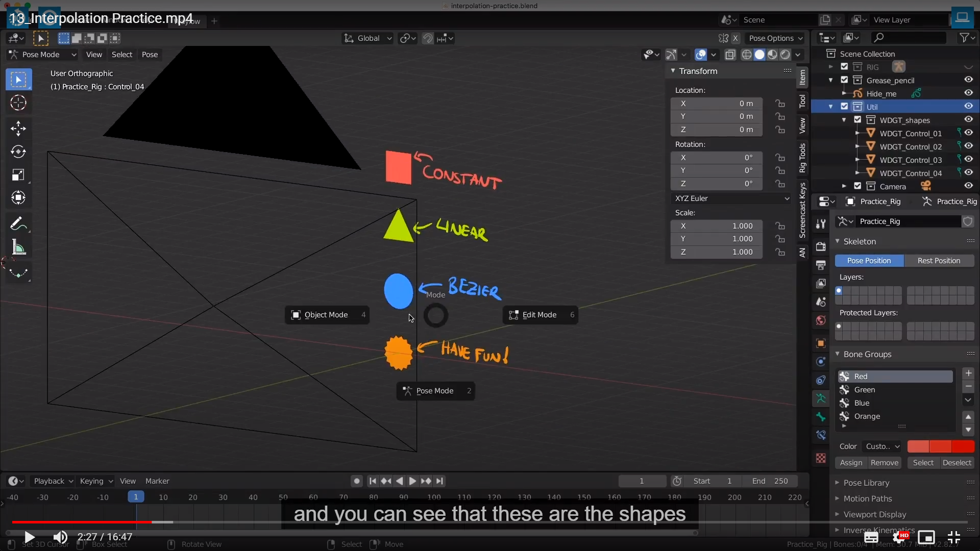980x551 pixels.
Task: Add new bone group with plus button
Action: coord(968,373)
